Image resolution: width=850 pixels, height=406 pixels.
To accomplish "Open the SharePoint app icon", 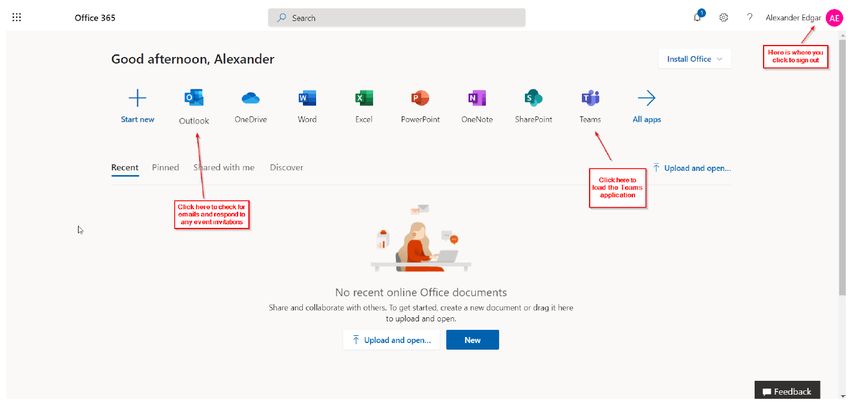I will click(x=533, y=98).
